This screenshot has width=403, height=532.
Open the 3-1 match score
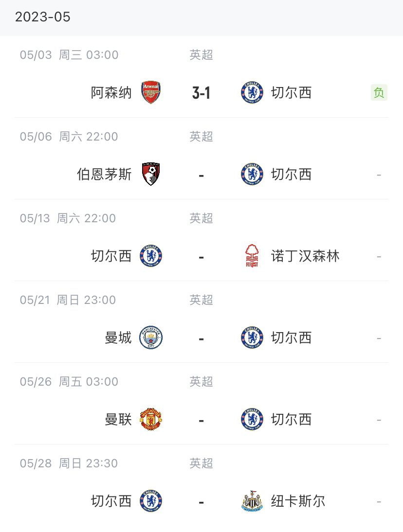[x=201, y=93]
